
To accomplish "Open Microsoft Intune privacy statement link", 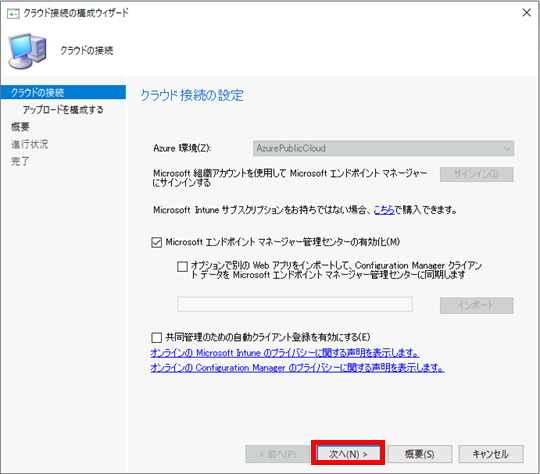I will 285,353.
